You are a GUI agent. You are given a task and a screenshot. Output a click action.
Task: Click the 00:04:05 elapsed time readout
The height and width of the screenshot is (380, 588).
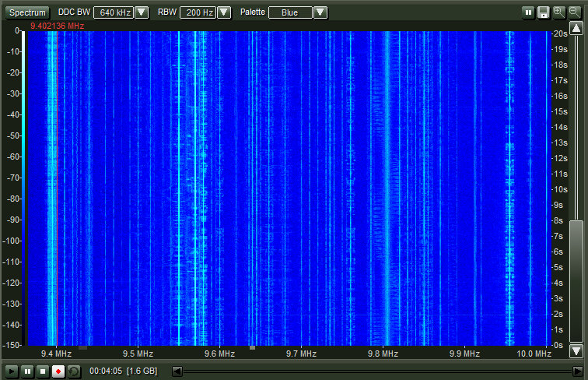[x=106, y=371]
